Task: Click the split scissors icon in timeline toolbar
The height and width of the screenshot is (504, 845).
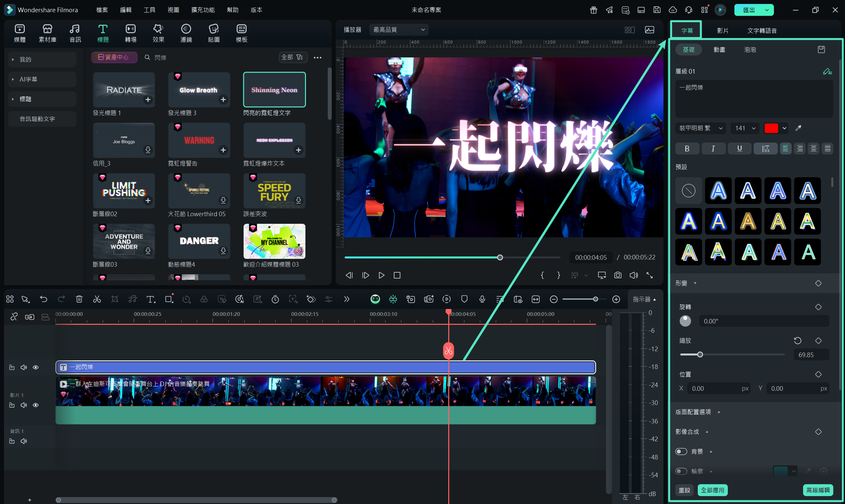Action: coord(97,299)
